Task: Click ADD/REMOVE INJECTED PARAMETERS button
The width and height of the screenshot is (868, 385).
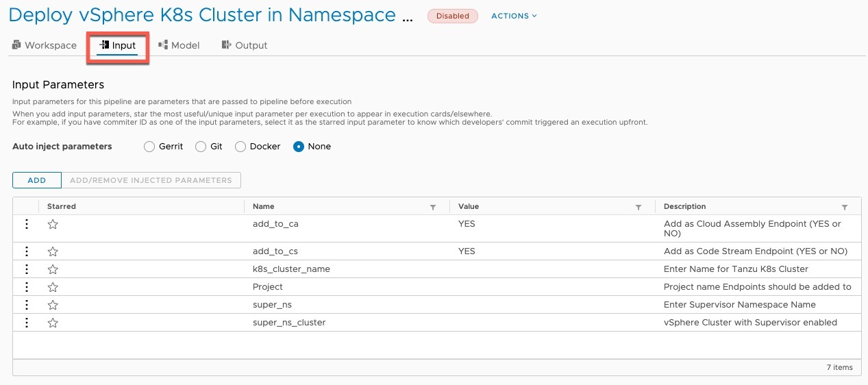Action: (151, 180)
